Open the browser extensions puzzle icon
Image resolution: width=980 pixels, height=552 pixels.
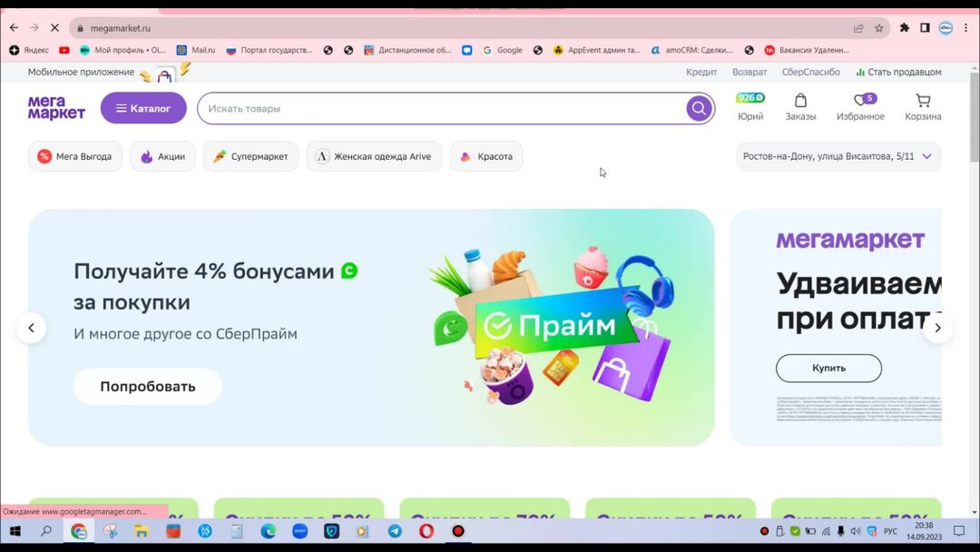[905, 27]
